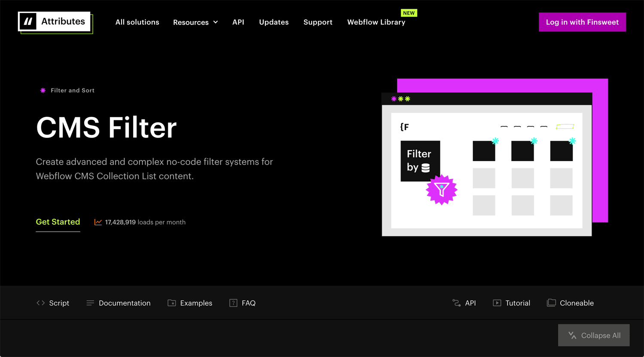The height and width of the screenshot is (357, 644).
Task: Click the API route icon in the sub-navigation
Action: [x=456, y=303]
